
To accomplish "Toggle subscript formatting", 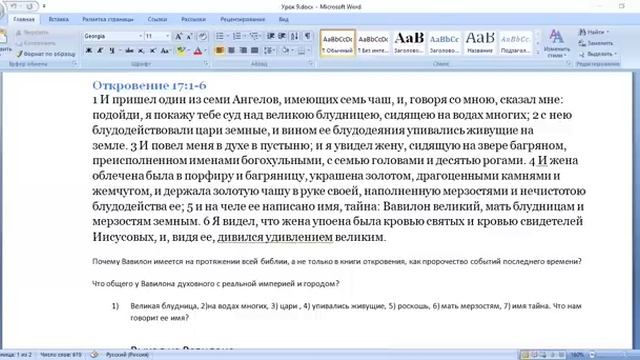I will [x=141, y=51].
